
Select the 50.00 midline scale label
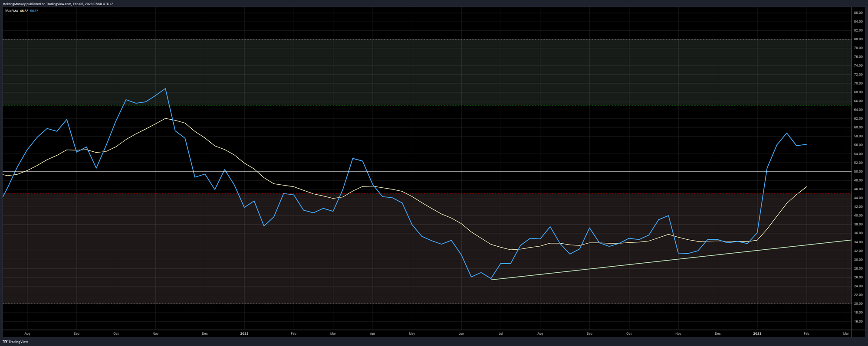pyautogui.click(x=858, y=172)
